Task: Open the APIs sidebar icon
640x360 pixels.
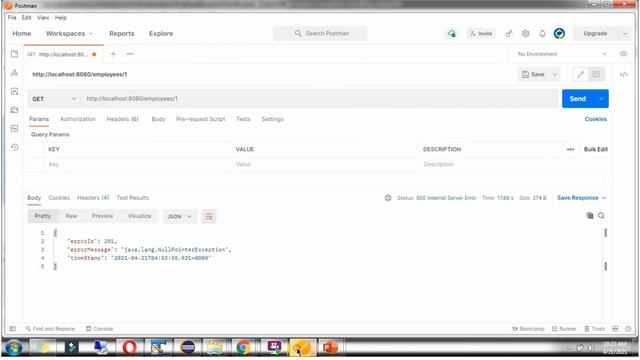Action: (14, 73)
